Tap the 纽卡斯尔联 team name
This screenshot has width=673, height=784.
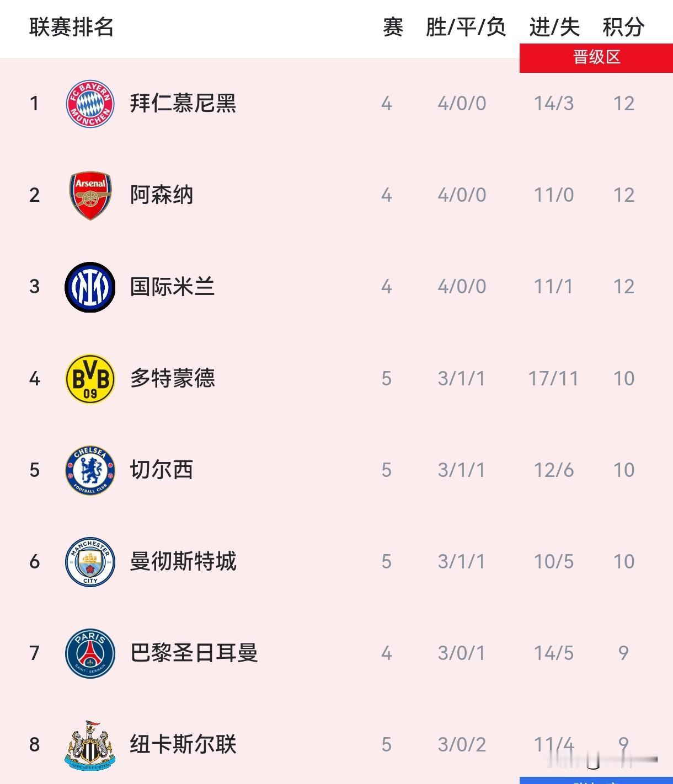click(x=183, y=744)
